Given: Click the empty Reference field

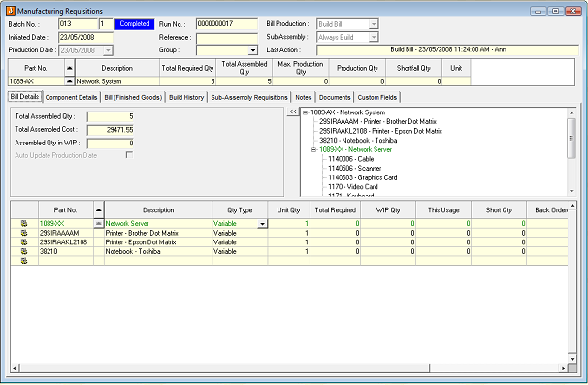Looking at the screenshot, I should pos(227,38).
